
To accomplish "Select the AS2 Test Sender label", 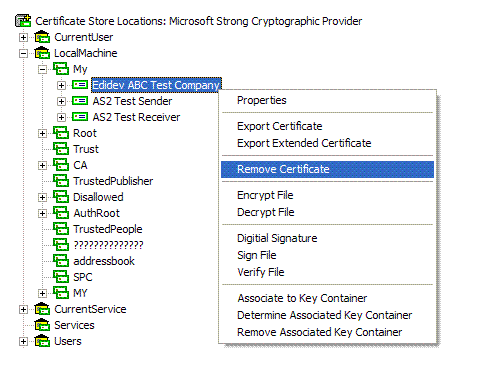I will point(132,101).
